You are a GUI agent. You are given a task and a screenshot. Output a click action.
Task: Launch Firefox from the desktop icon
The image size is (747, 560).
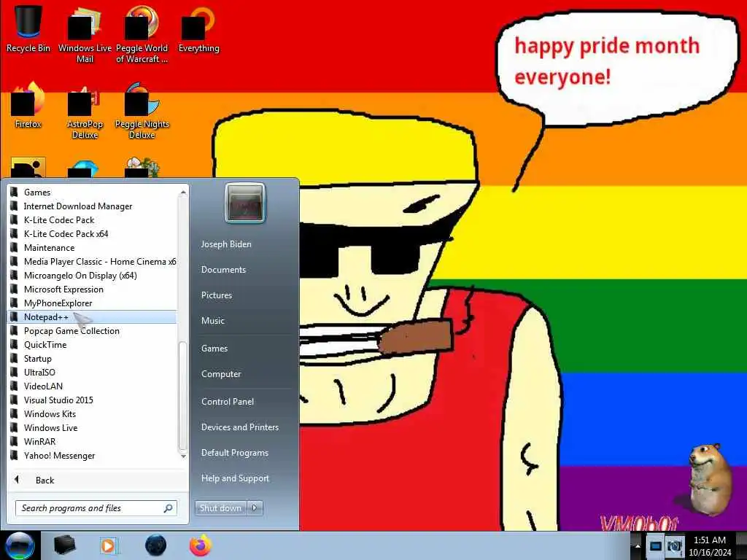[x=28, y=105]
